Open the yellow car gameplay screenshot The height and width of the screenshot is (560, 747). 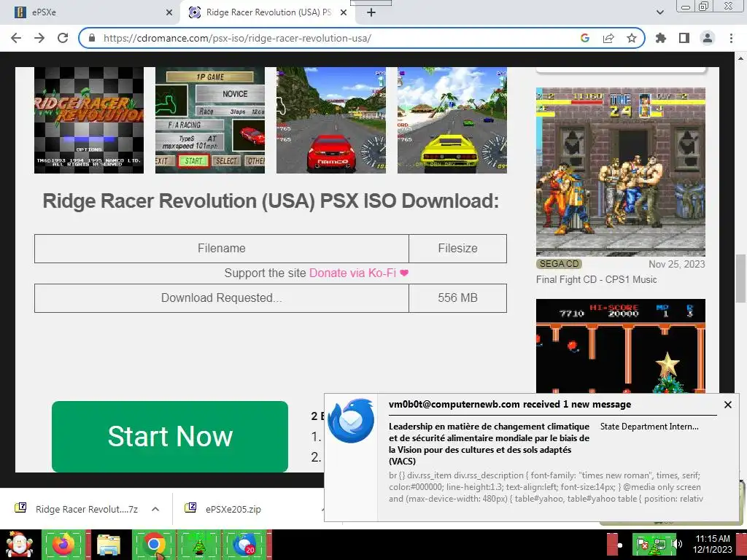[452, 120]
